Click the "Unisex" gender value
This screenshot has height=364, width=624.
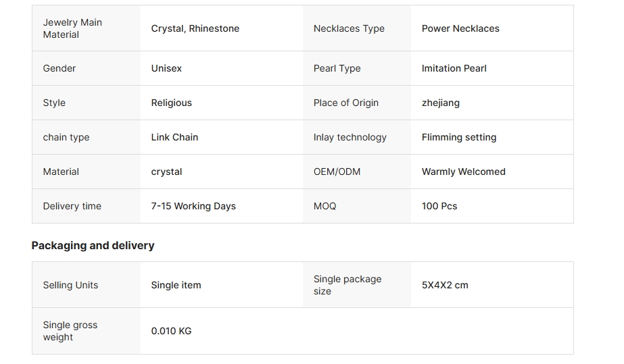click(x=166, y=68)
